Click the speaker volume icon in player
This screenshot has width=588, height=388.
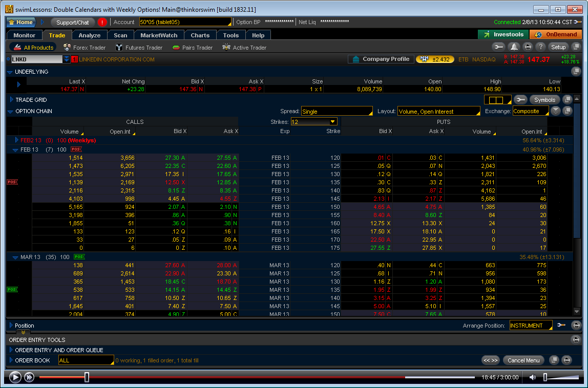pyautogui.click(x=533, y=377)
